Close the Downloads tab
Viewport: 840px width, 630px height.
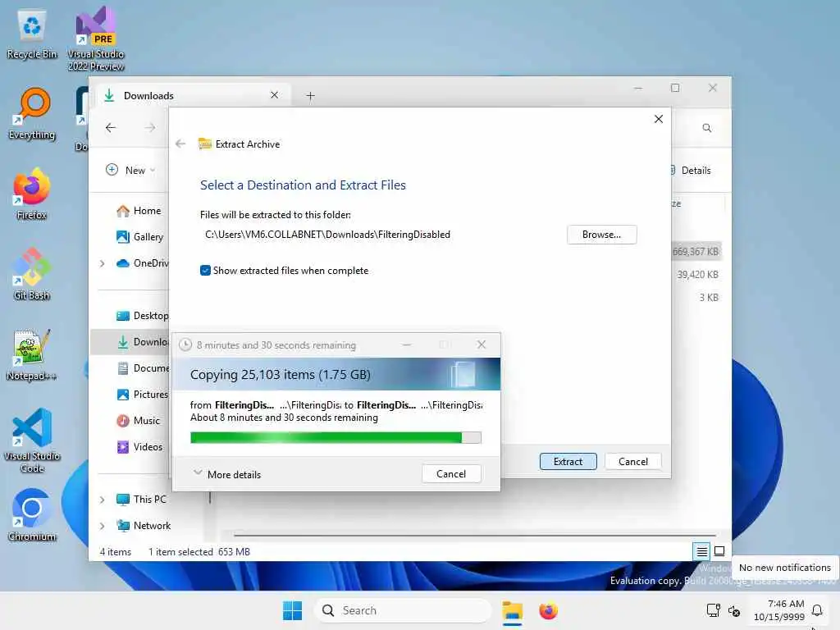coord(274,95)
